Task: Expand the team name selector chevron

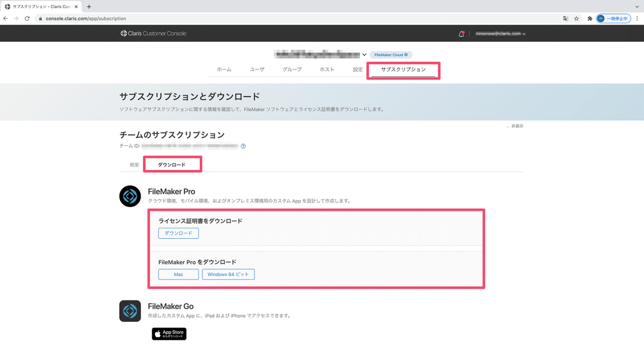Action: click(364, 55)
